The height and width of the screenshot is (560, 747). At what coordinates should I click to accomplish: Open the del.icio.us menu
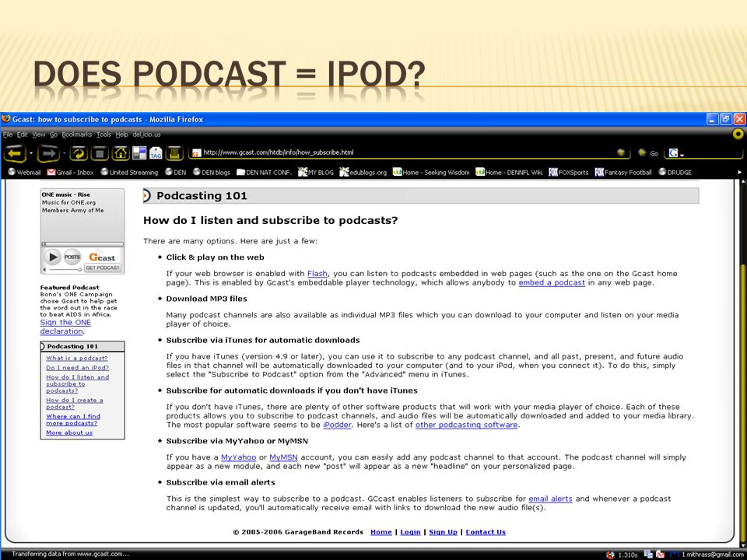pos(146,135)
